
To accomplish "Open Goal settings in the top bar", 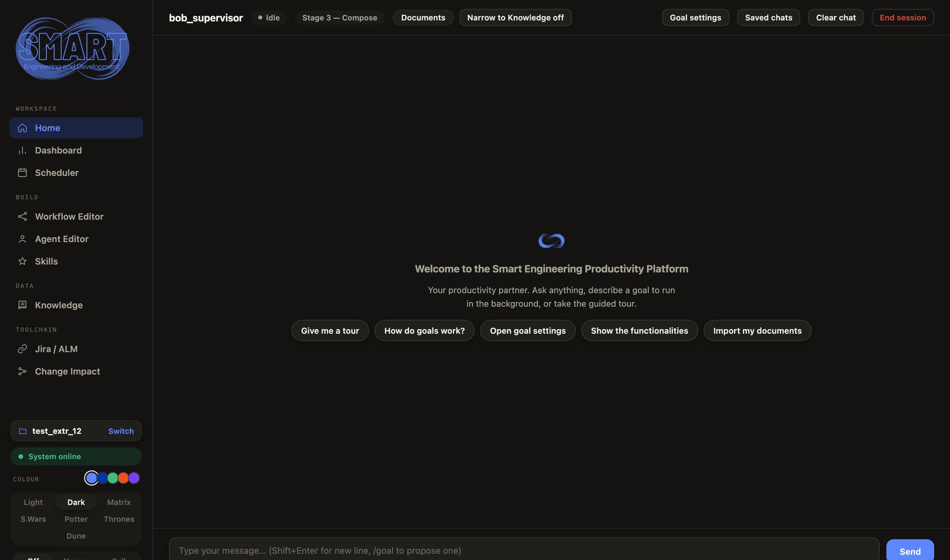I will (695, 17).
